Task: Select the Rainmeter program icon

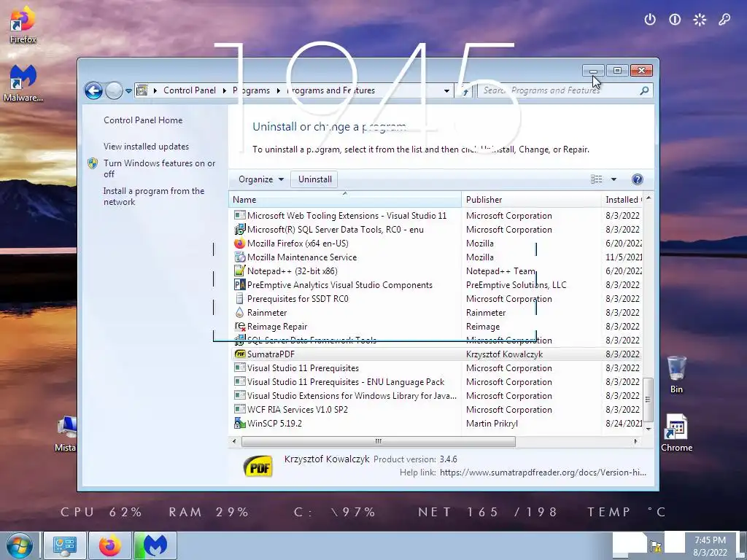Action: tap(239, 312)
